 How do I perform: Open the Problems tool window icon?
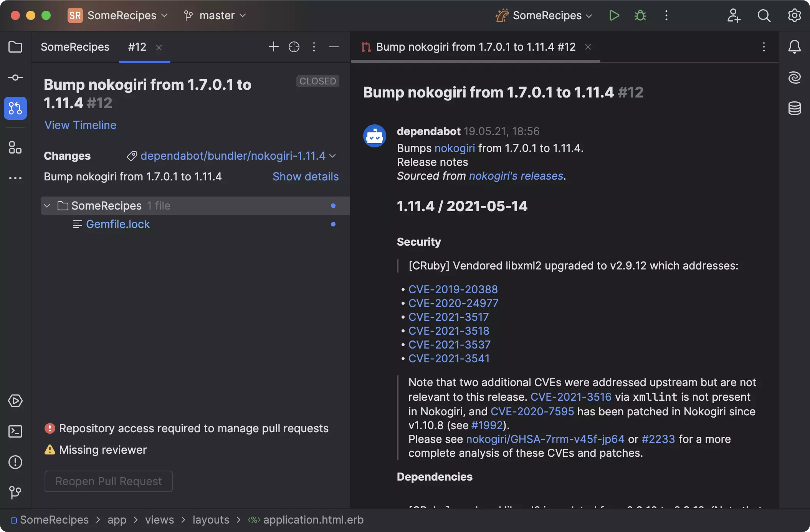click(x=15, y=462)
